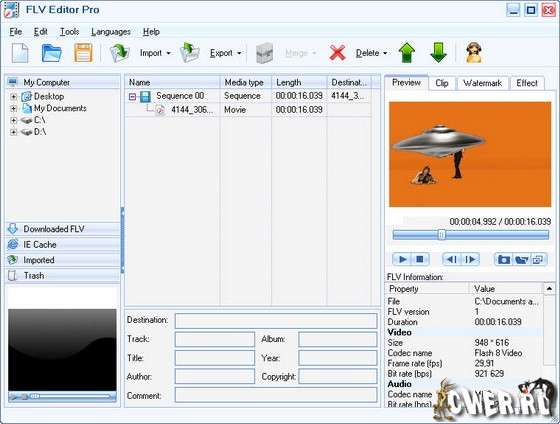Image resolution: width=560 pixels, height=424 pixels.
Task: Switch to the Watermark tab
Action: point(482,83)
